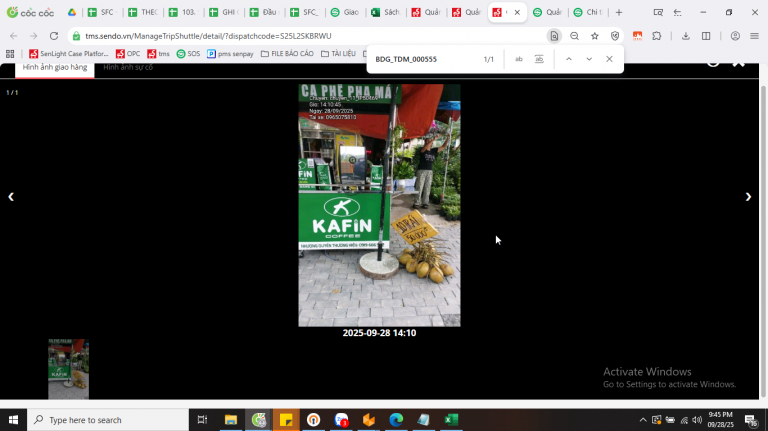Open Excel from taskbar

click(451, 420)
